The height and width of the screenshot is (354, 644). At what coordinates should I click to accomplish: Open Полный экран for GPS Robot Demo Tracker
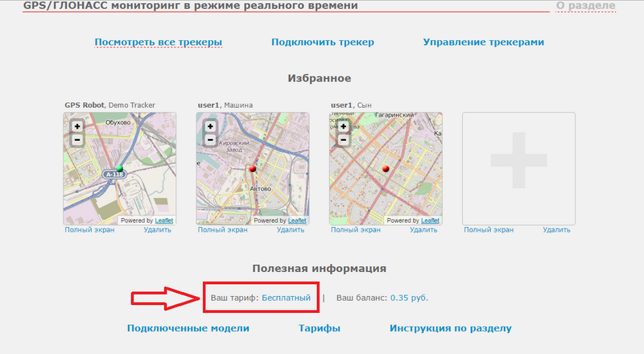coord(89,230)
